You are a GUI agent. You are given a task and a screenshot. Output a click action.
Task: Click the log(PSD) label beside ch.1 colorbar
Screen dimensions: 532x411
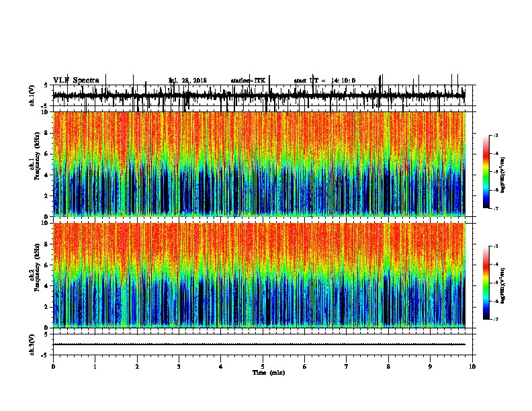coord(503,175)
